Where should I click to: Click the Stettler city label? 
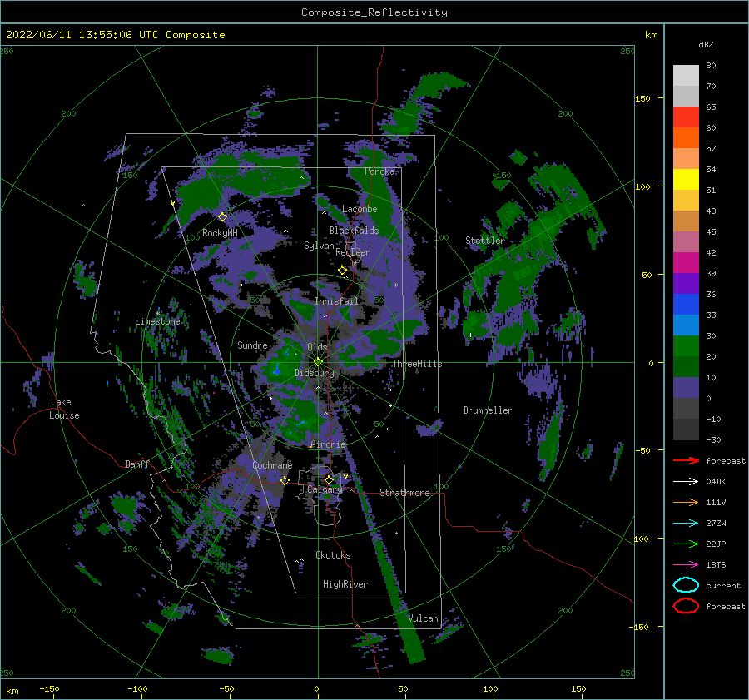tap(485, 241)
